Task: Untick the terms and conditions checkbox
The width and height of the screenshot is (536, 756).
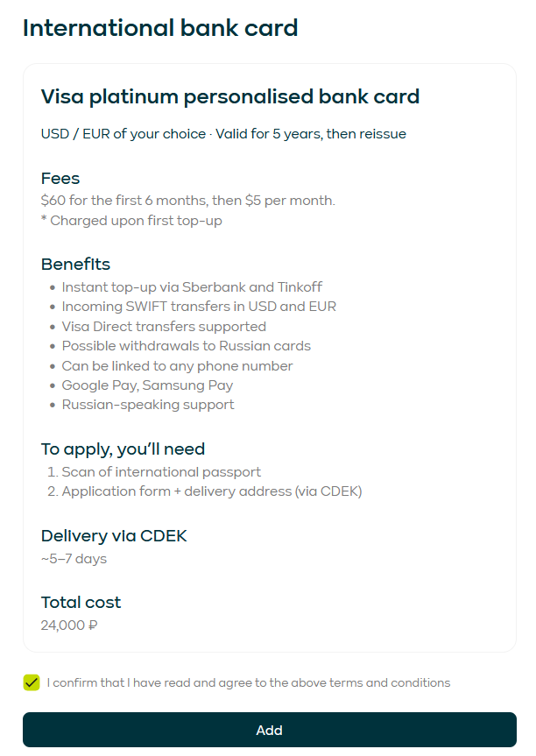Action: tap(32, 682)
